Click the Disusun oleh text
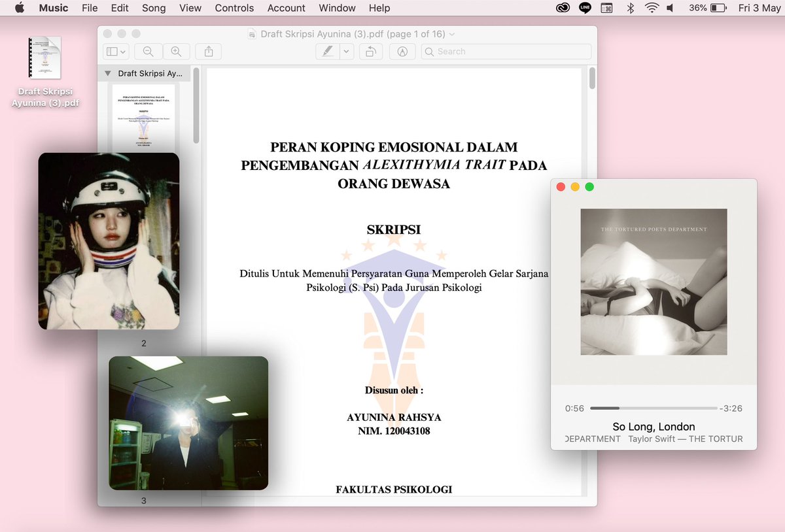The image size is (785, 532). [394, 391]
